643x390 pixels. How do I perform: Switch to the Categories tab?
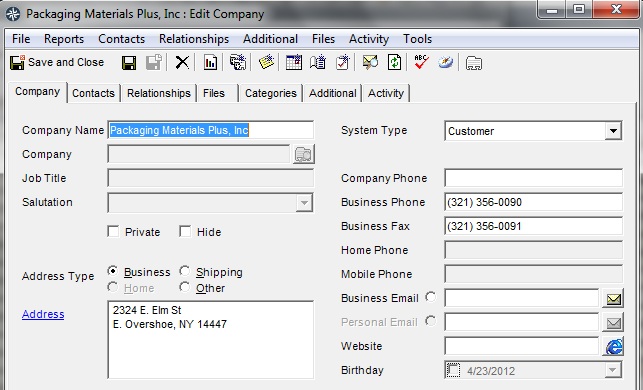(x=271, y=94)
